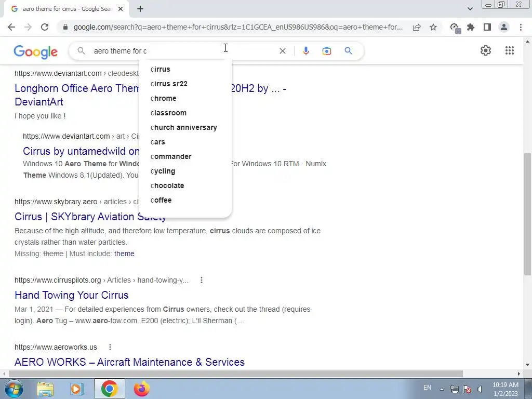Open Cirrus SKYbrary Aviation Safety link
The width and height of the screenshot is (532, 399).
pos(77,217)
